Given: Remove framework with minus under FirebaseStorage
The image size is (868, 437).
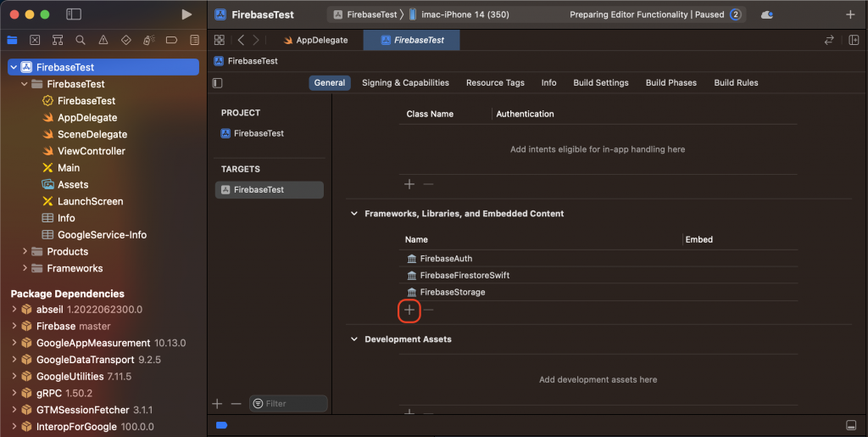Looking at the screenshot, I should pyautogui.click(x=428, y=311).
